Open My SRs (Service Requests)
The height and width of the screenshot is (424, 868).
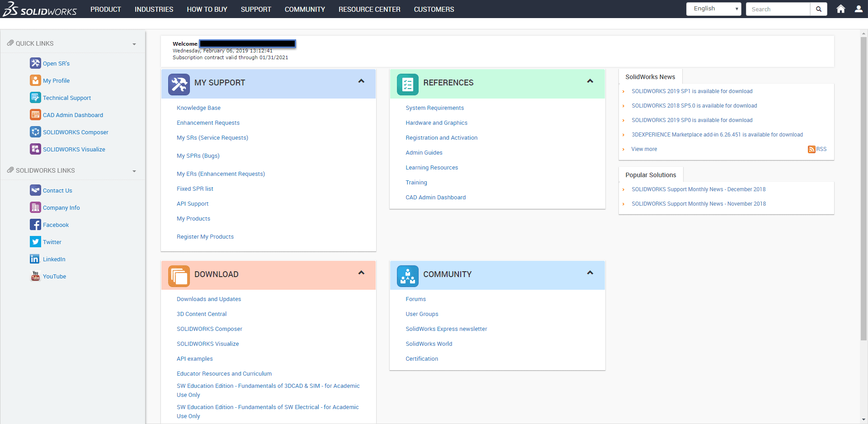[212, 138]
